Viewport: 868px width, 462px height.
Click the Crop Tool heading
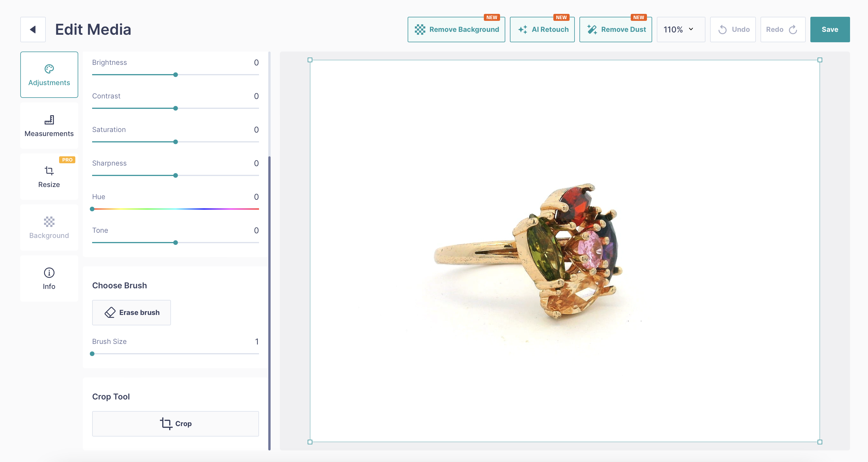tap(111, 397)
